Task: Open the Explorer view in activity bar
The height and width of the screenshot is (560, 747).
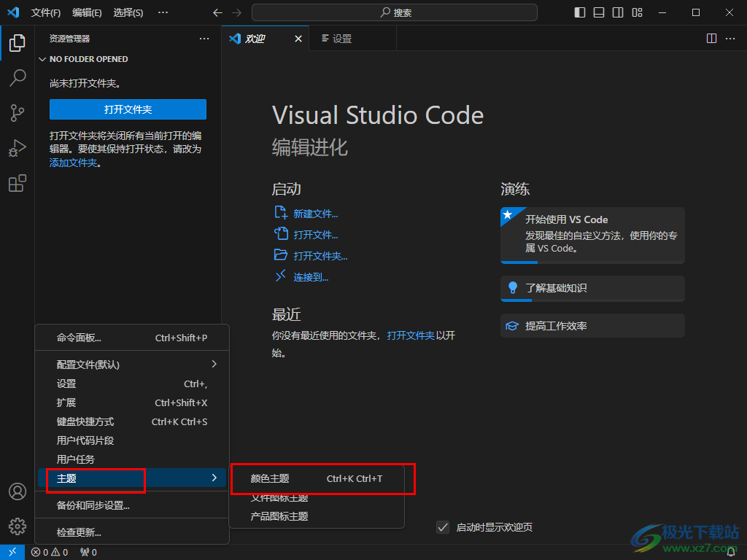Action: click(x=18, y=43)
